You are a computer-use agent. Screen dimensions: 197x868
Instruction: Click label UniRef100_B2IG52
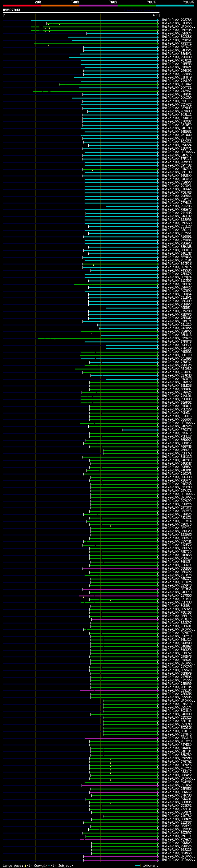tap(176, 785)
